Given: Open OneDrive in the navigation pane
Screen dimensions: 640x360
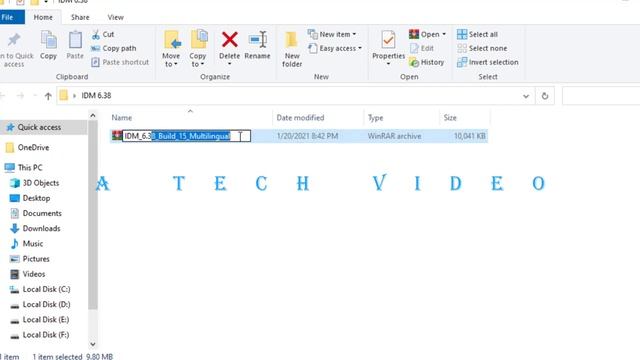Looking at the screenshot, I should click(x=33, y=147).
